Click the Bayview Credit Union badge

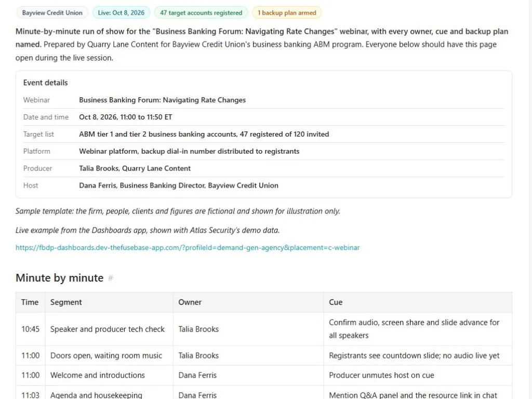pyautogui.click(x=52, y=13)
